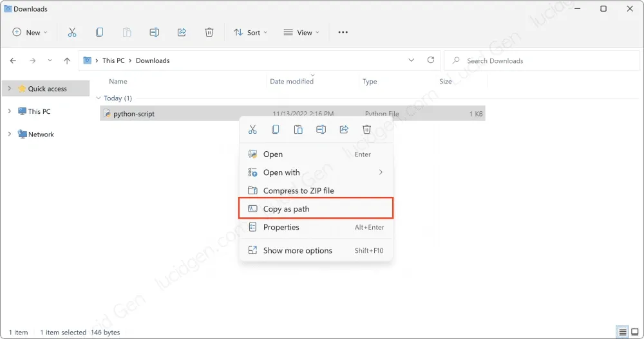The height and width of the screenshot is (339, 644).
Task: Open the New dropdown menu
Action: coord(30,32)
